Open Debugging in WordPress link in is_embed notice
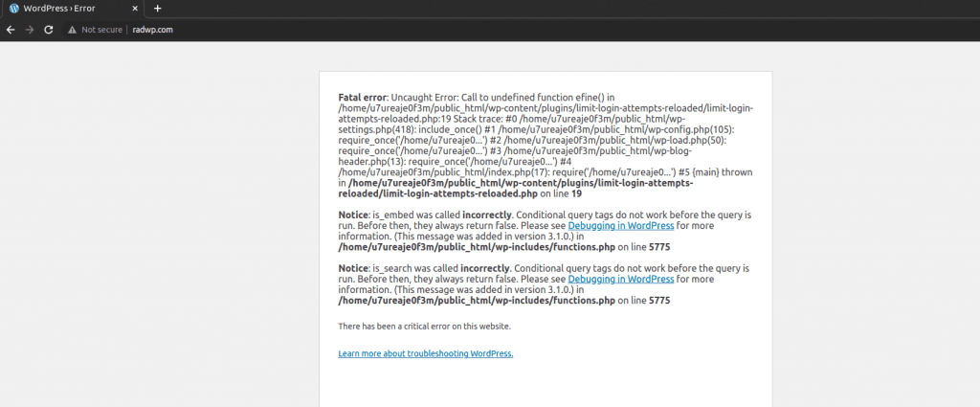This screenshot has height=407, width=980. pos(620,226)
